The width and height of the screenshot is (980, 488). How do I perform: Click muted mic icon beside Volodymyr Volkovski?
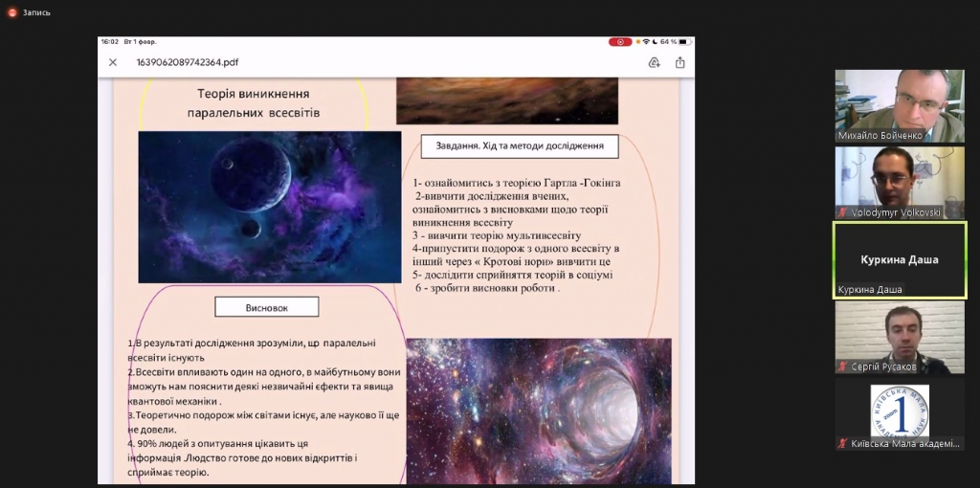coord(842,212)
